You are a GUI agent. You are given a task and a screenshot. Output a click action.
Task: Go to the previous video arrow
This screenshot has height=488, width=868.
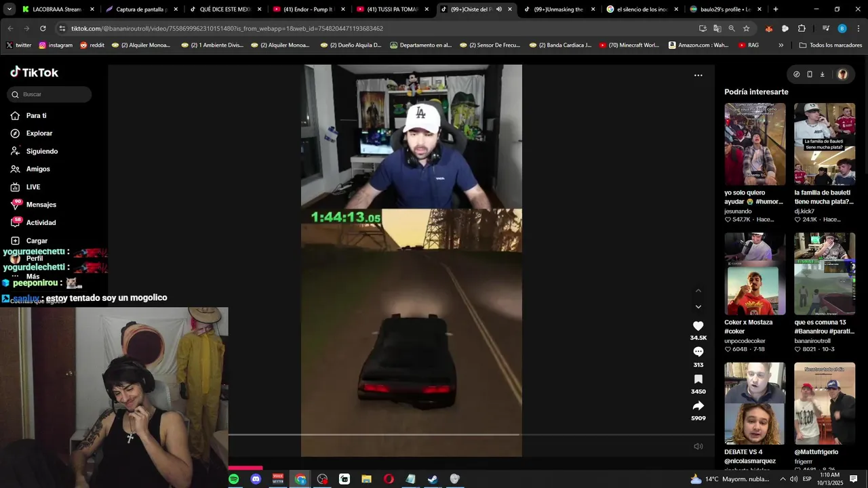tap(698, 291)
